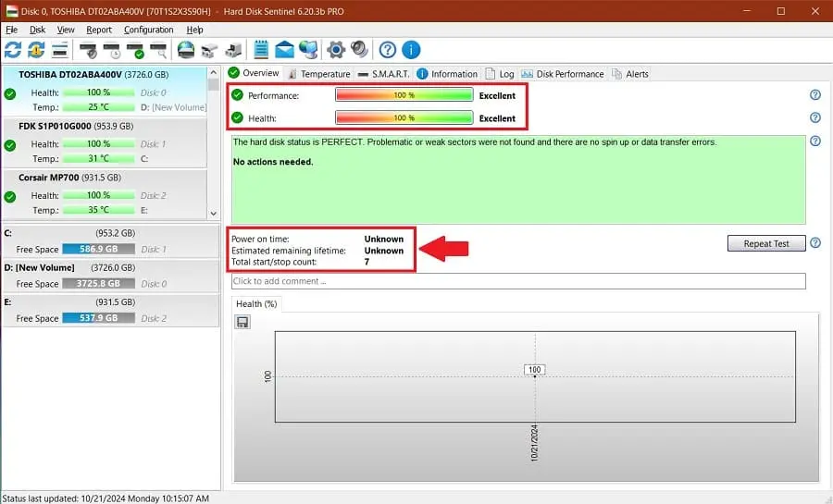This screenshot has height=504, width=833.
Task: Open settings via the gear icon
Action: click(336, 50)
